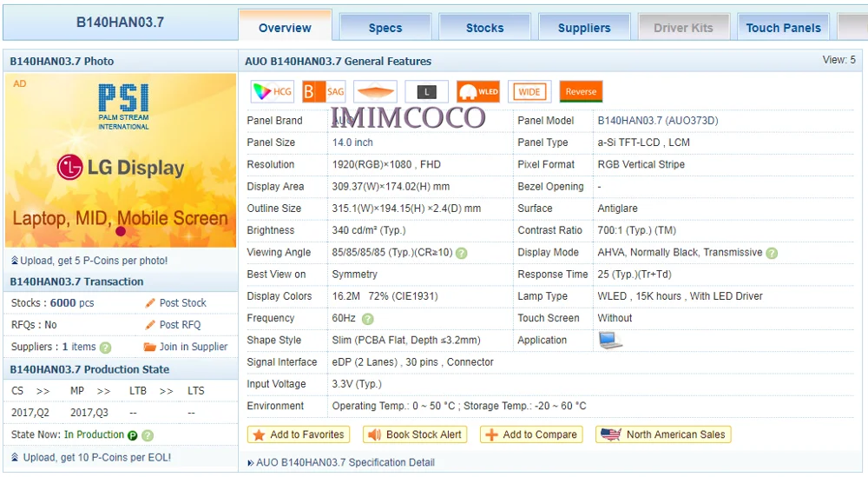The width and height of the screenshot is (868, 477).
Task: Click the laptop Application icon
Action: [x=610, y=340]
